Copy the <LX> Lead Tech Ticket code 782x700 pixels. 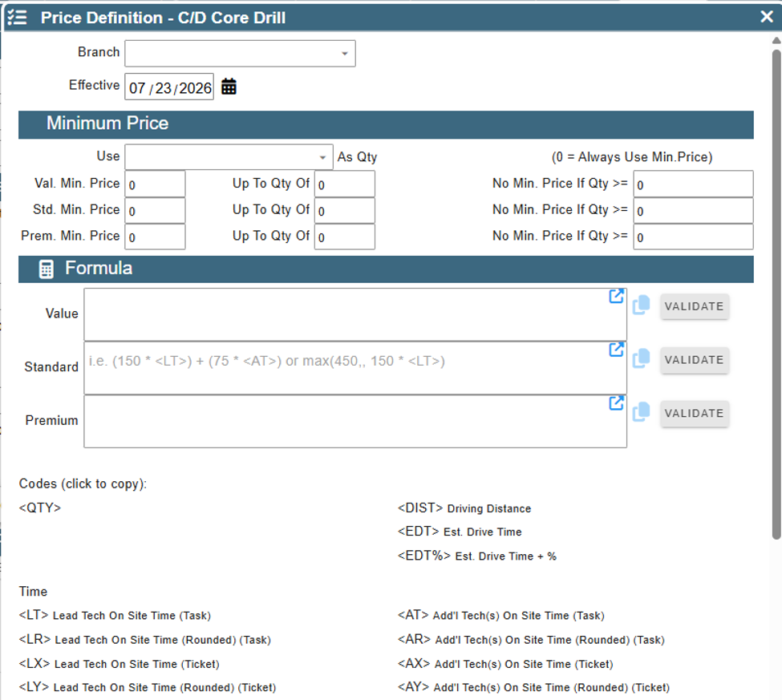click(120, 664)
